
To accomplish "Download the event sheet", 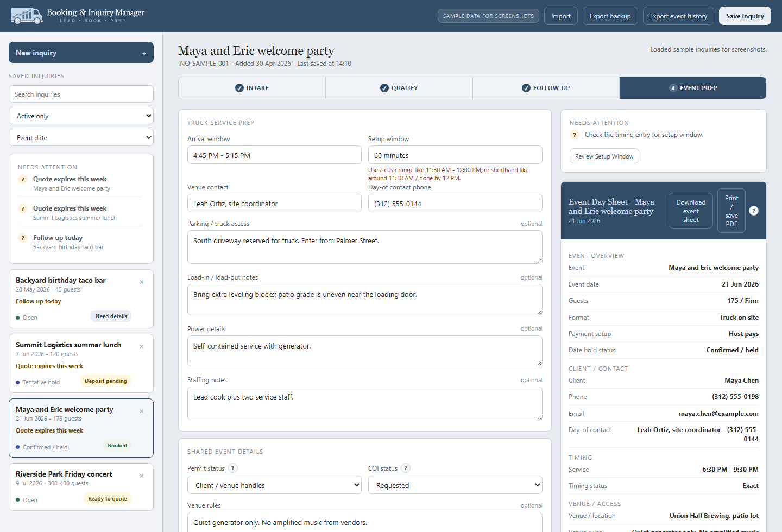I will (691, 211).
